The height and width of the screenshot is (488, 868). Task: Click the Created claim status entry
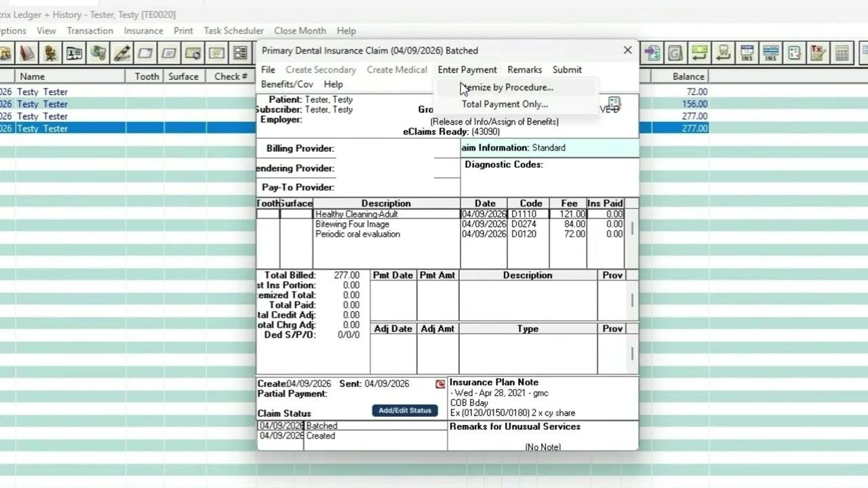[x=352, y=436]
